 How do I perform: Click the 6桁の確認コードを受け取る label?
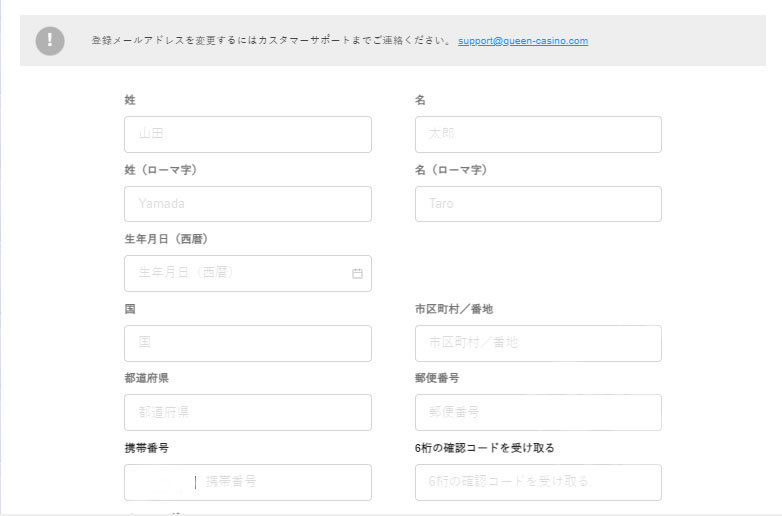point(484,448)
